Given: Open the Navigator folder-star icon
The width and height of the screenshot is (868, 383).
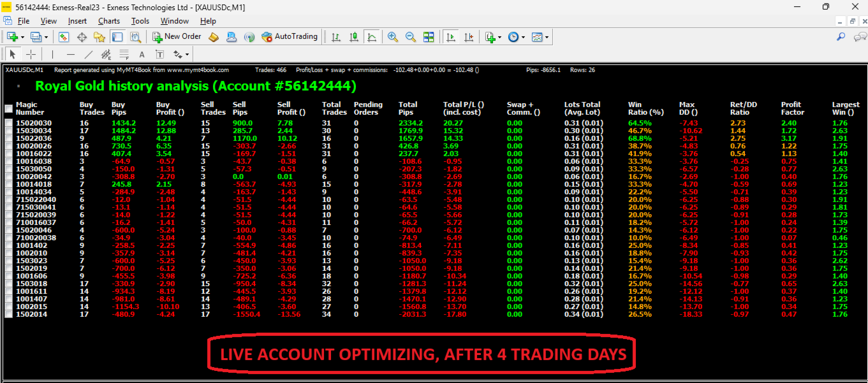Looking at the screenshot, I should [x=99, y=37].
